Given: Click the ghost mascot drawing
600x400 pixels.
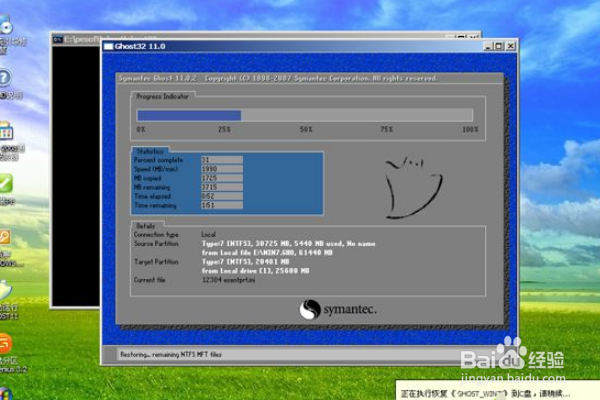Looking at the screenshot, I should point(413,187).
